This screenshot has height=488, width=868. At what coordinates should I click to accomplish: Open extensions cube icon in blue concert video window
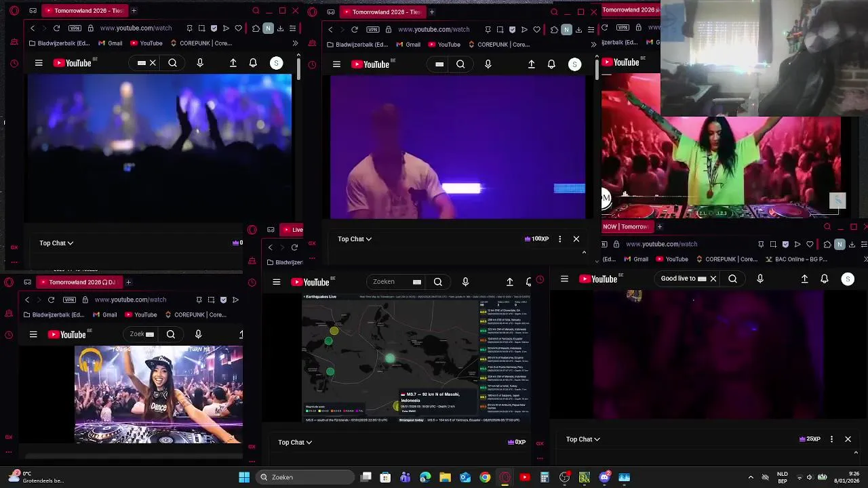[x=256, y=28]
